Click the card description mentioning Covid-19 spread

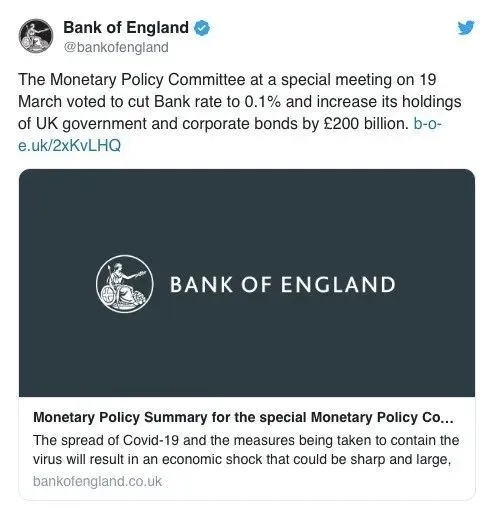coord(246,450)
